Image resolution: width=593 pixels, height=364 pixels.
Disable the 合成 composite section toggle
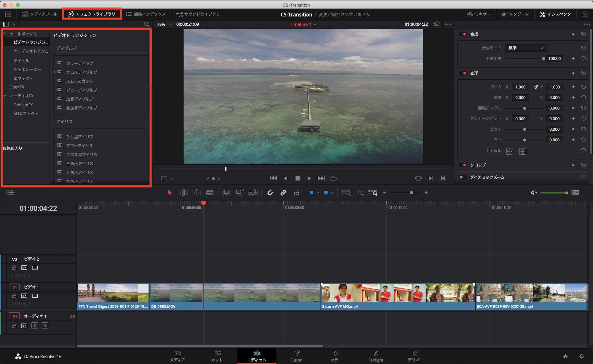click(x=463, y=34)
